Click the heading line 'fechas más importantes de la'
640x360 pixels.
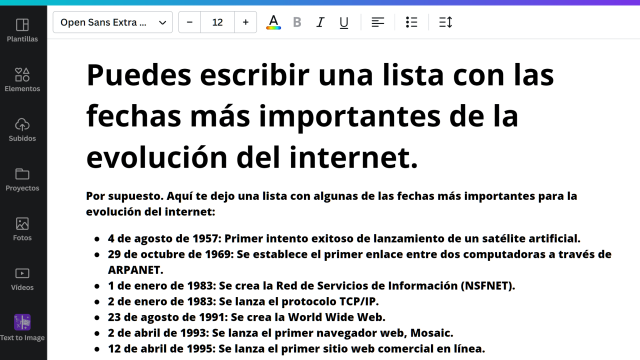[302, 116]
